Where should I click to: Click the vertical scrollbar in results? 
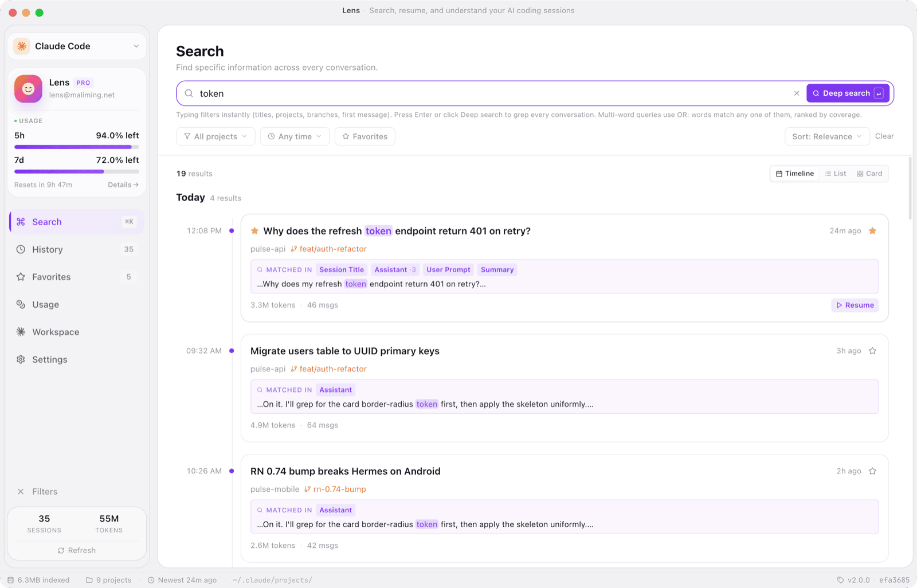pos(910,188)
